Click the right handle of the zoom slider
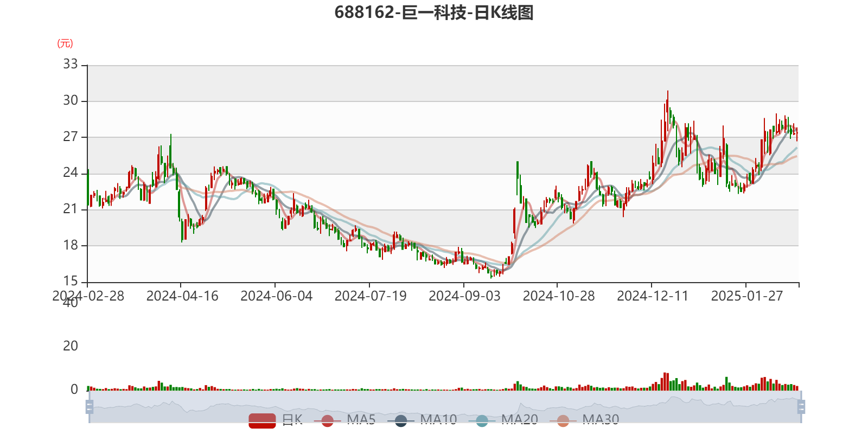 coord(801,407)
